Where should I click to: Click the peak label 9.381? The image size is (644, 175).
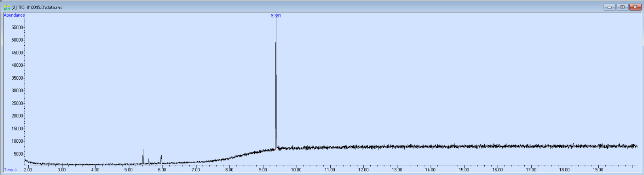tap(276, 16)
